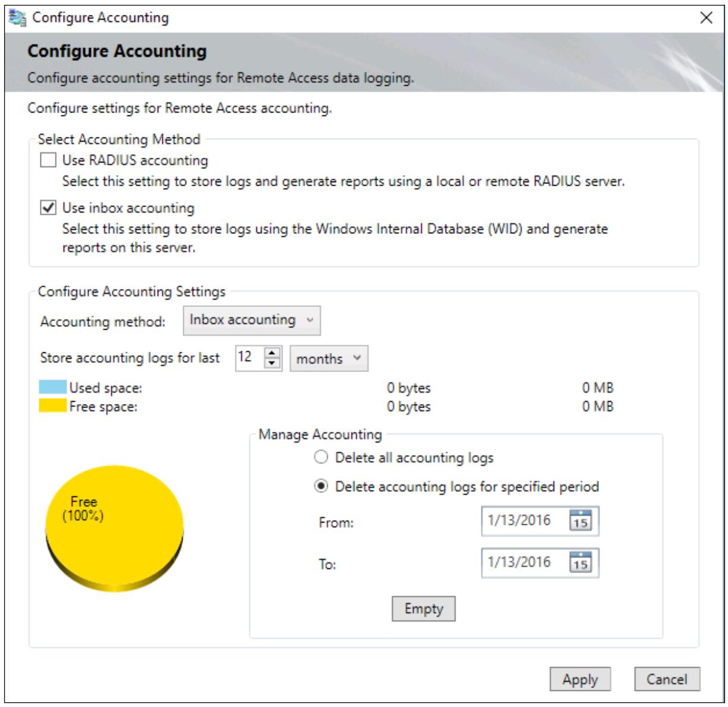This screenshot has height=707, width=728.
Task: Enable the Use RADIUS accounting checkbox
Action: (48, 161)
